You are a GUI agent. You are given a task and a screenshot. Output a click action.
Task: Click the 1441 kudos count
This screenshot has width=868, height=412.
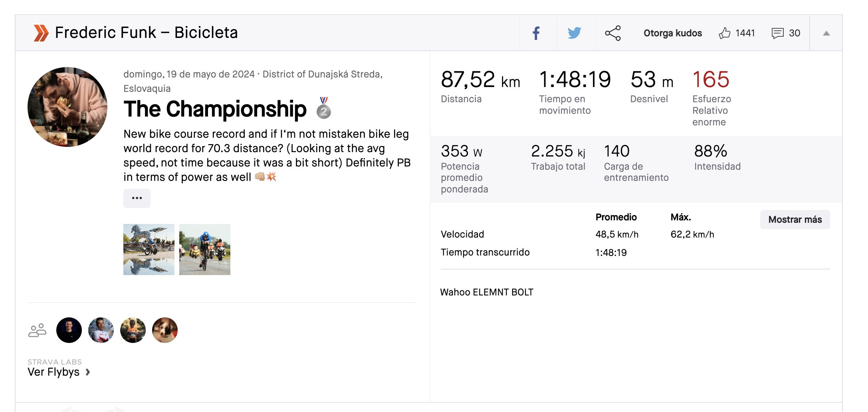click(745, 33)
